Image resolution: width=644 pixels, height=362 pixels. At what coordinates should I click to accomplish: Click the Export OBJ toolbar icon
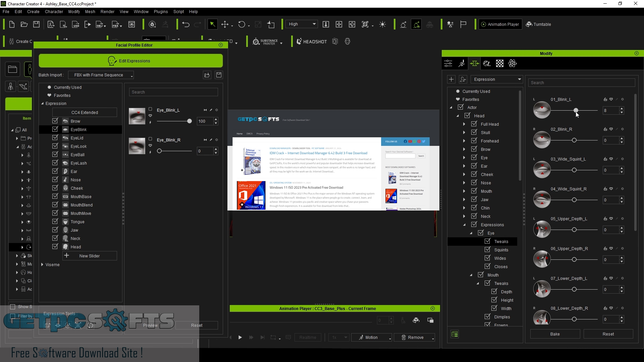100,24
